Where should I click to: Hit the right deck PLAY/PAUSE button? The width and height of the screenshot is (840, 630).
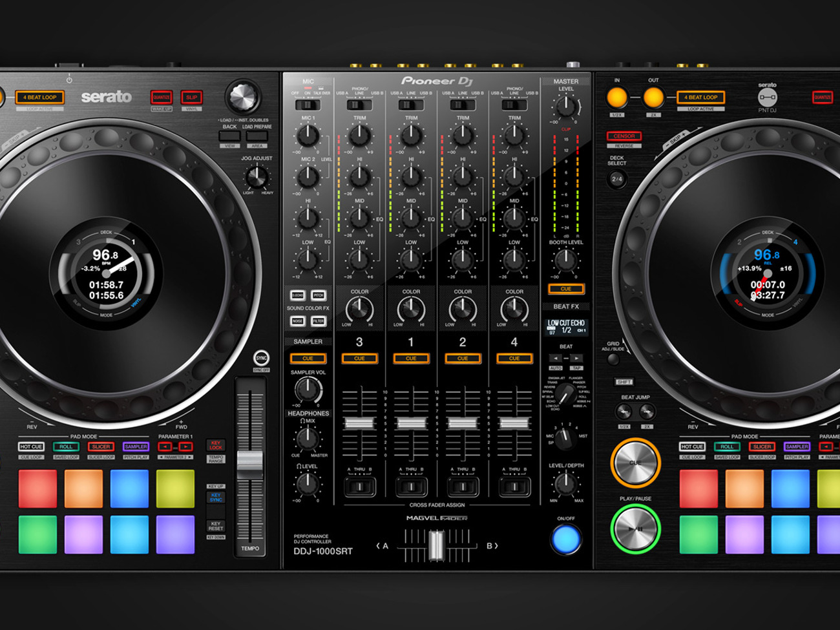click(x=635, y=529)
